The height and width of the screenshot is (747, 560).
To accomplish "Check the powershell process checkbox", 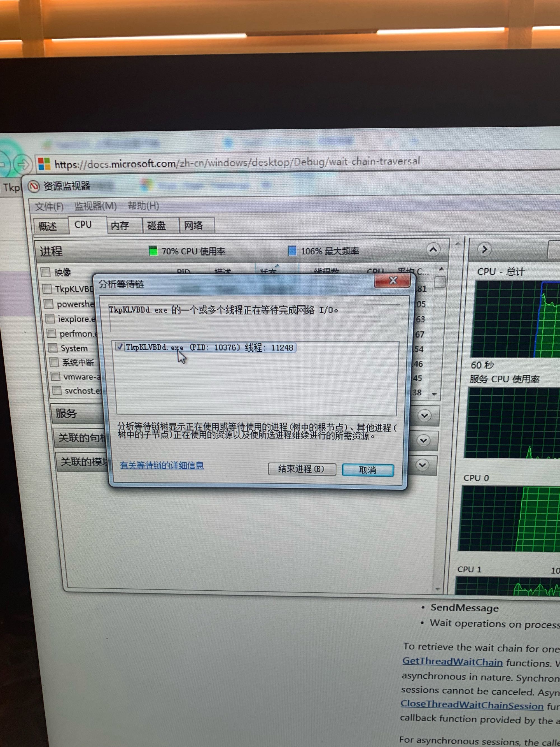I will [x=49, y=304].
